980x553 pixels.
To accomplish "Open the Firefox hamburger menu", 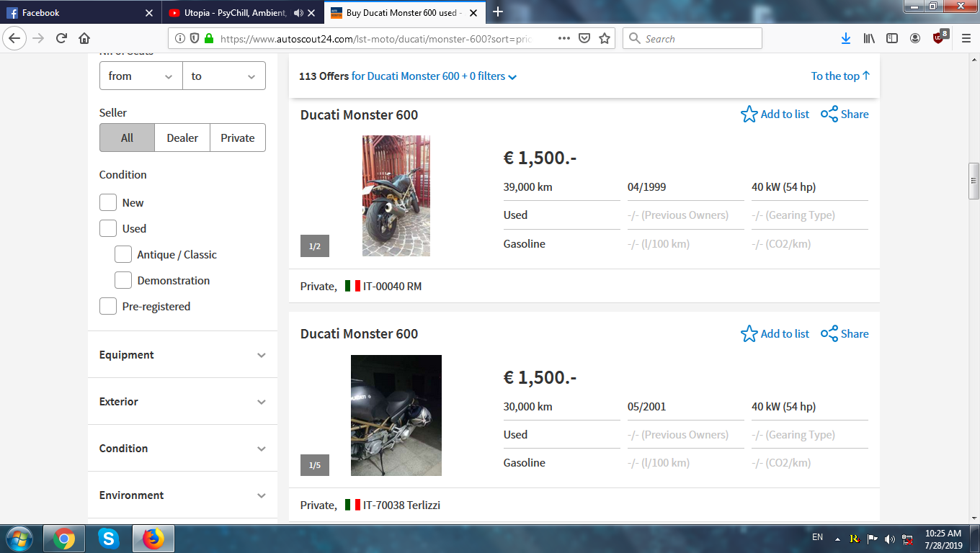I will (966, 39).
